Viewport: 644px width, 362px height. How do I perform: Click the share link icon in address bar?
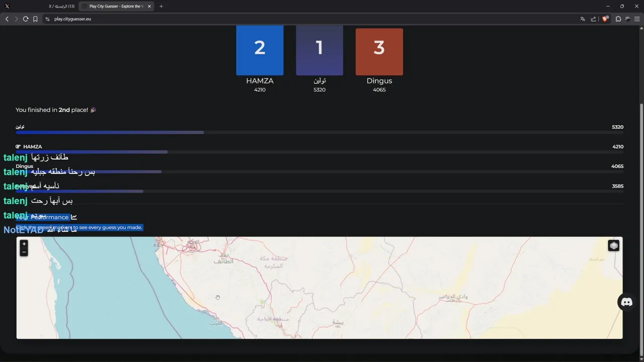(594, 19)
